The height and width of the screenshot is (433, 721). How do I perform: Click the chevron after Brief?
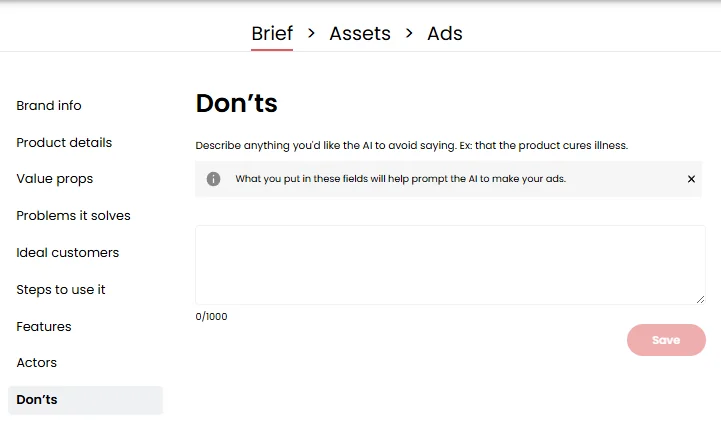(311, 33)
